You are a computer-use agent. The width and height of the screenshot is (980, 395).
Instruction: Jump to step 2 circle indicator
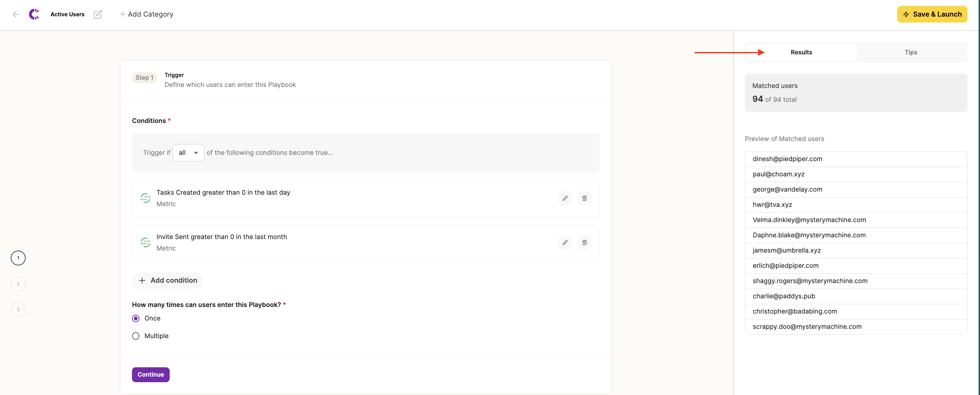(18, 284)
